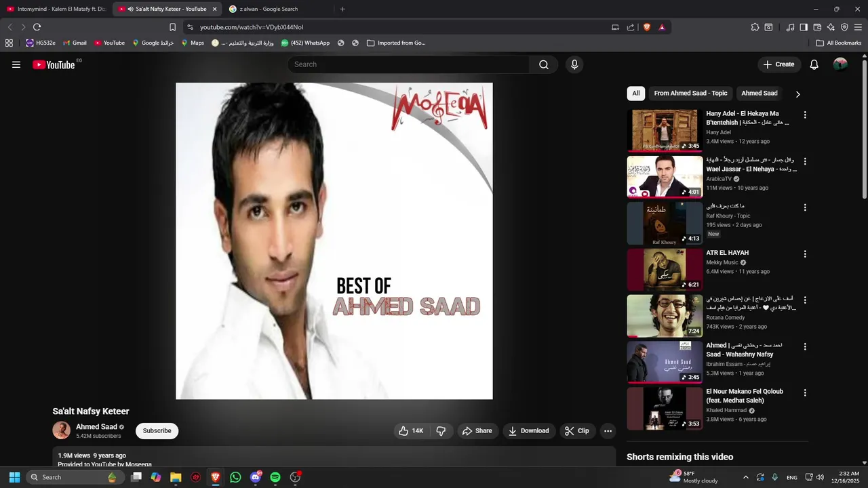Screen dimensions: 868x488
Task: Switch to Intomymind Kalem El Matafy tab
Action: (56, 9)
